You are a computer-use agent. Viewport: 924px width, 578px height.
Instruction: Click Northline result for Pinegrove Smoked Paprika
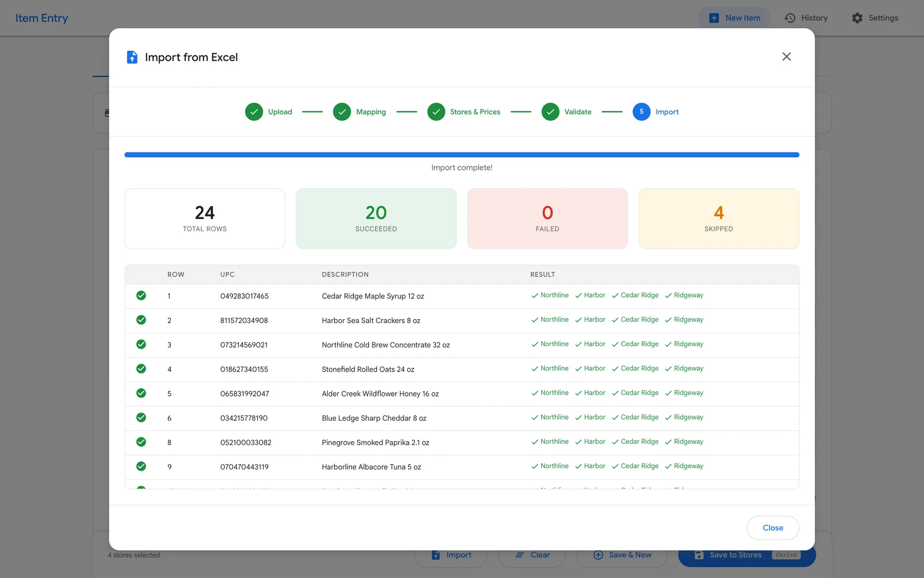click(x=550, y=442)
